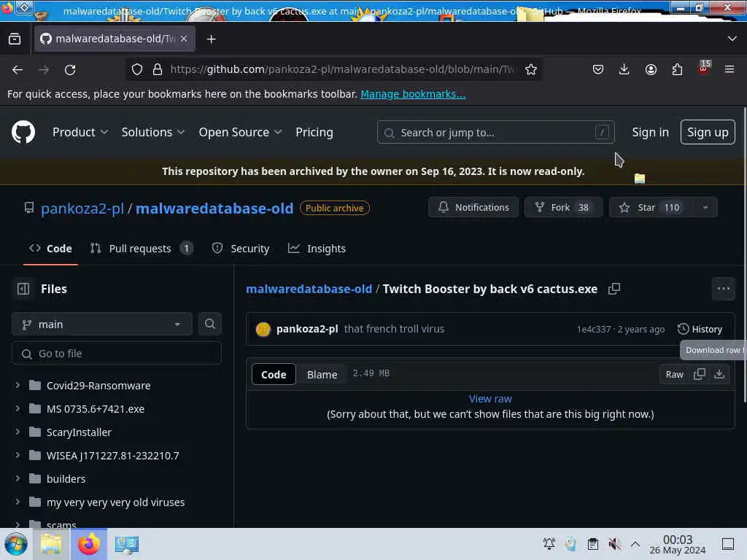Open the Security tab
Screen dimensions: 747x560
(x=241, y=249)
